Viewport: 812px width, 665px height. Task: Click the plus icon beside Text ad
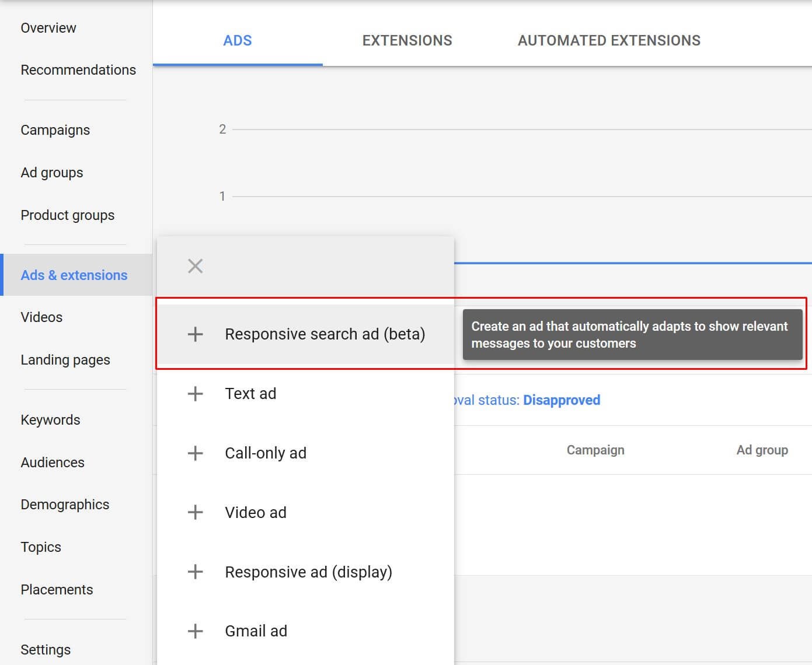(195, 393)
